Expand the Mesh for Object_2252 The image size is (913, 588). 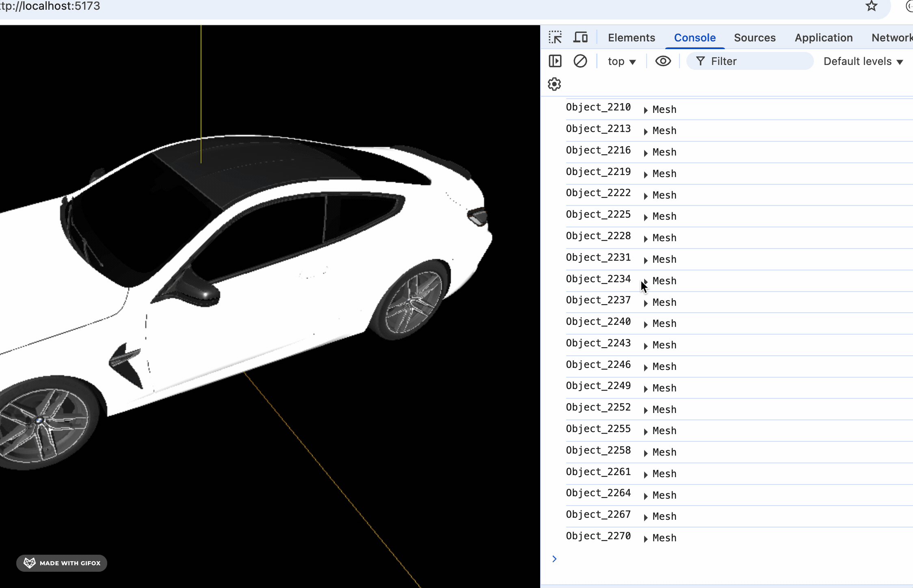645,411
